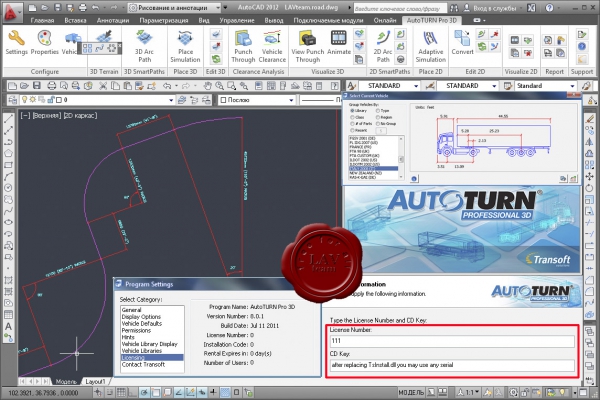Launch the 2D Arc Path tool
The width and height of the screenshot is (600, 400).
click(x=383, y=46)
